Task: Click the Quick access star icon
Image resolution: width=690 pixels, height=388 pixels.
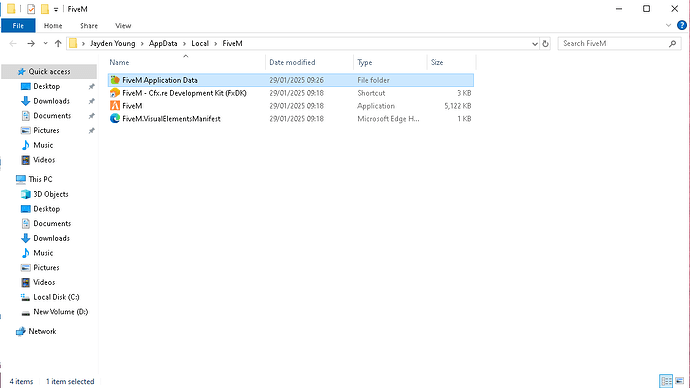Action: 21,71
